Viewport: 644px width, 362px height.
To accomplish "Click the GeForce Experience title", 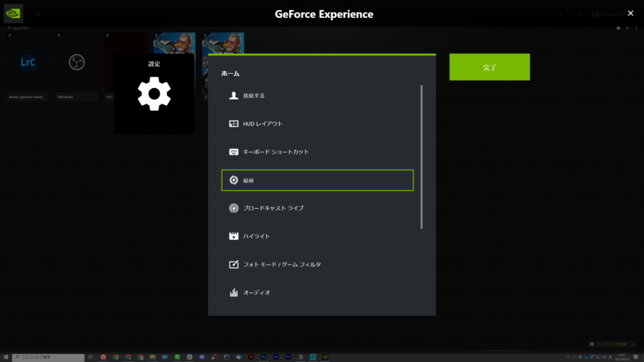I will [x=324, y=14].
